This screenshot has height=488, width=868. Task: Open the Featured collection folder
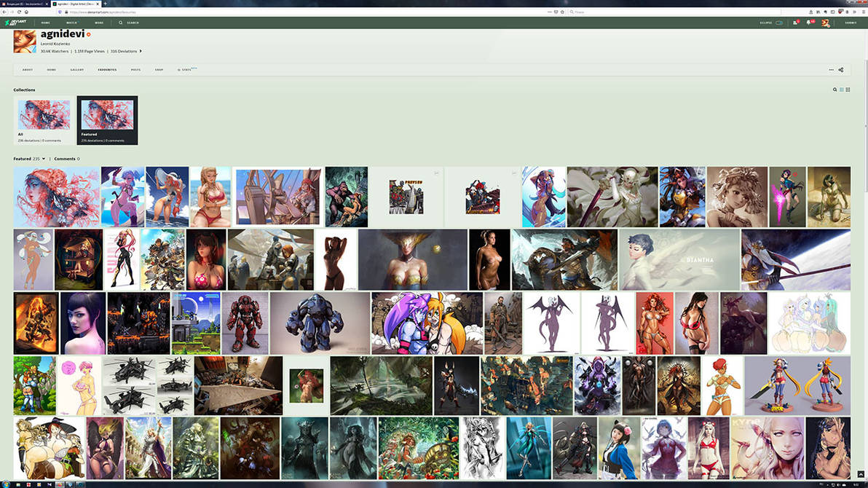coord(107,120)
